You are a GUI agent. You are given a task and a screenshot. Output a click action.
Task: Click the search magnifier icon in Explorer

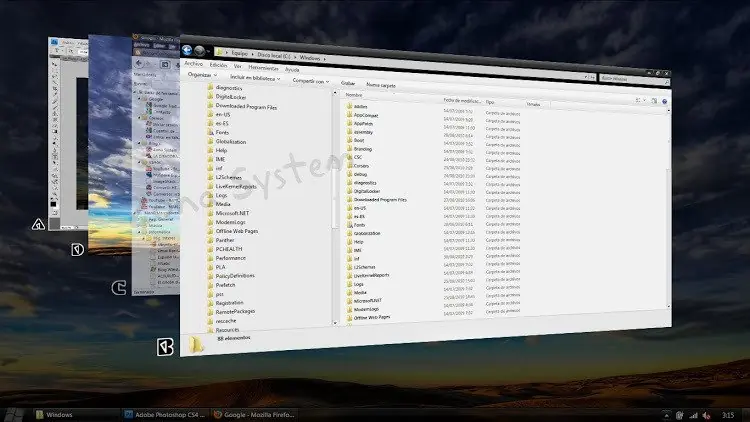coord(666,83)
